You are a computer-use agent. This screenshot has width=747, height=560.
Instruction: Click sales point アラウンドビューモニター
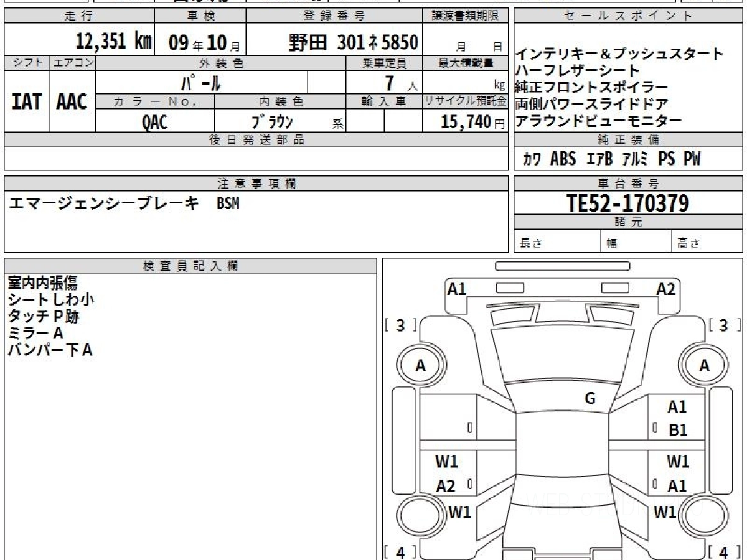[598, 121]
